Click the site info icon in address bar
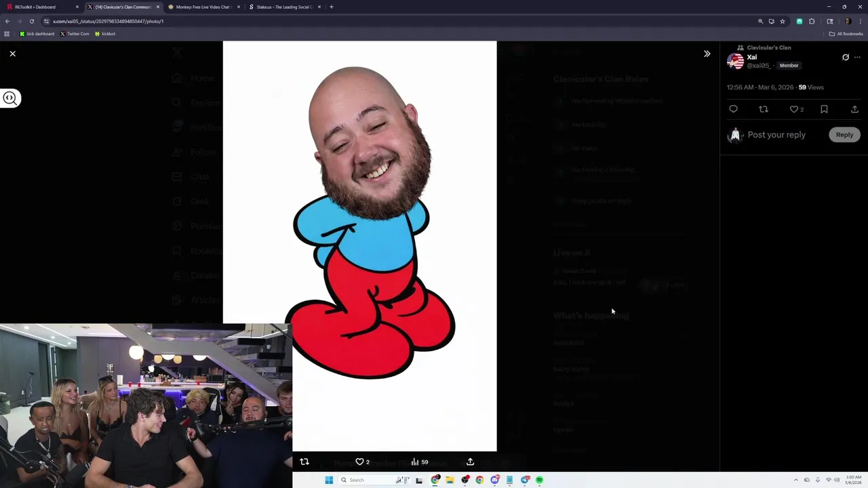The image size is (868, 488). click(46, 21)
